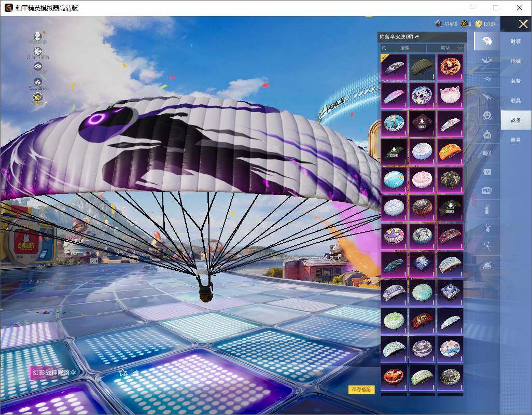Close the wardrobe with the X button
This screenshot has height=415, width=532.
click(523, 24)
